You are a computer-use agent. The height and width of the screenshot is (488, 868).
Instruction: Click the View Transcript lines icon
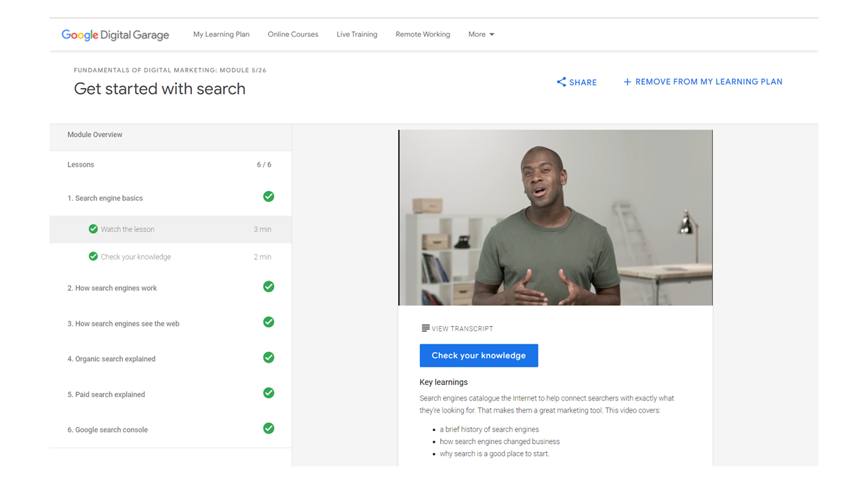[x=425, y=328]
